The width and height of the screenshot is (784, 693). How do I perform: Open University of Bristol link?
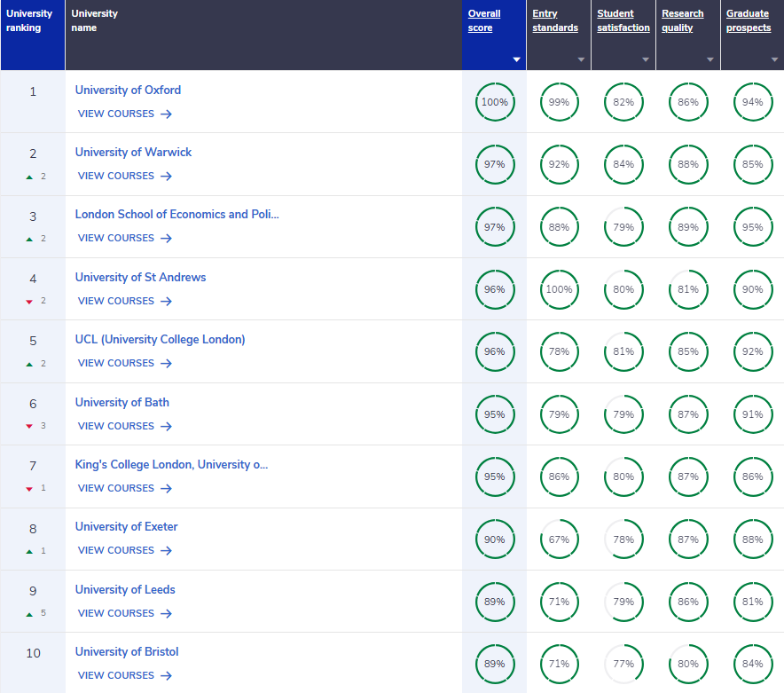(x=127, y=651)
